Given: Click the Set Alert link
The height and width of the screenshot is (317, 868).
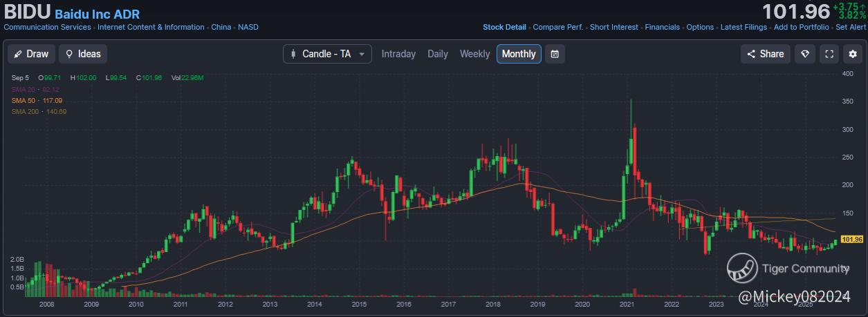Looking at the screenshot, I should point(851,28).
